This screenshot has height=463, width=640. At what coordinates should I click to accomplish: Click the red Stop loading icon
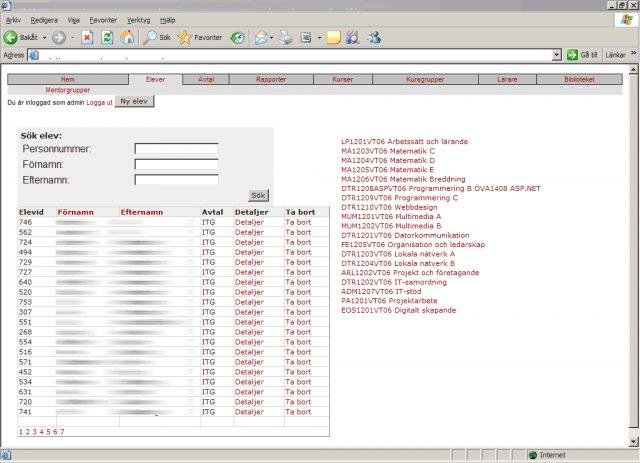coord(87,37)
